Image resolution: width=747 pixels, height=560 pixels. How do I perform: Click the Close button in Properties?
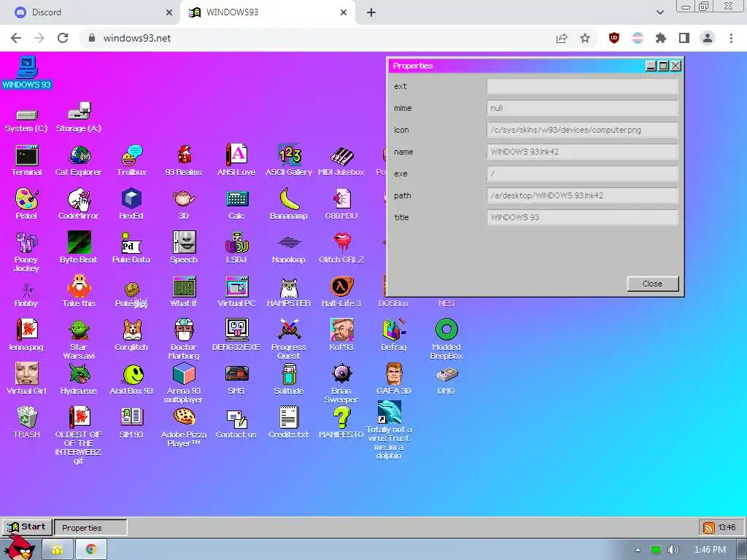(653, 284)
